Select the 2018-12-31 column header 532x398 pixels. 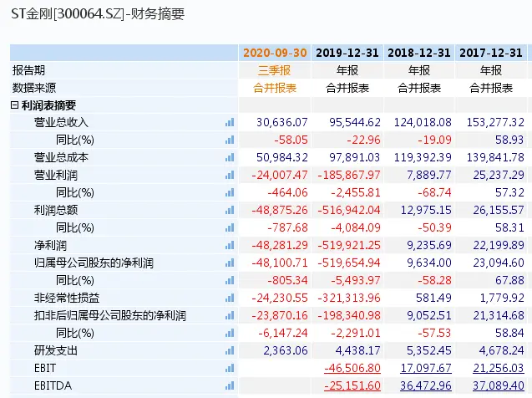[x=419, y=53]
